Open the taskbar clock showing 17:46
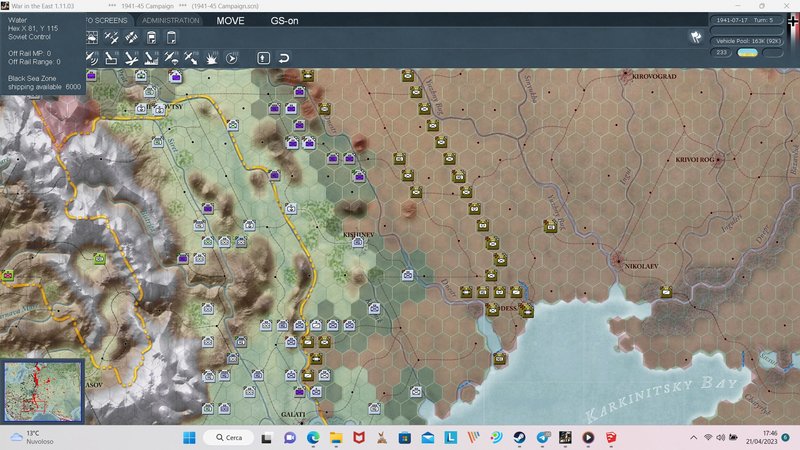 [x=761, y=437]
